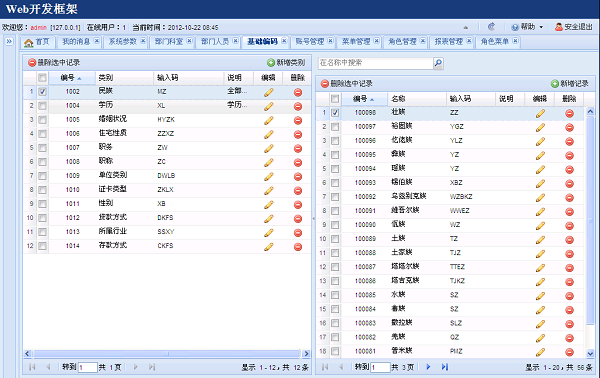Click 删除选中记录 in the right panel
Viewport: 600px width, 378px height.
[x=347, y=83]
